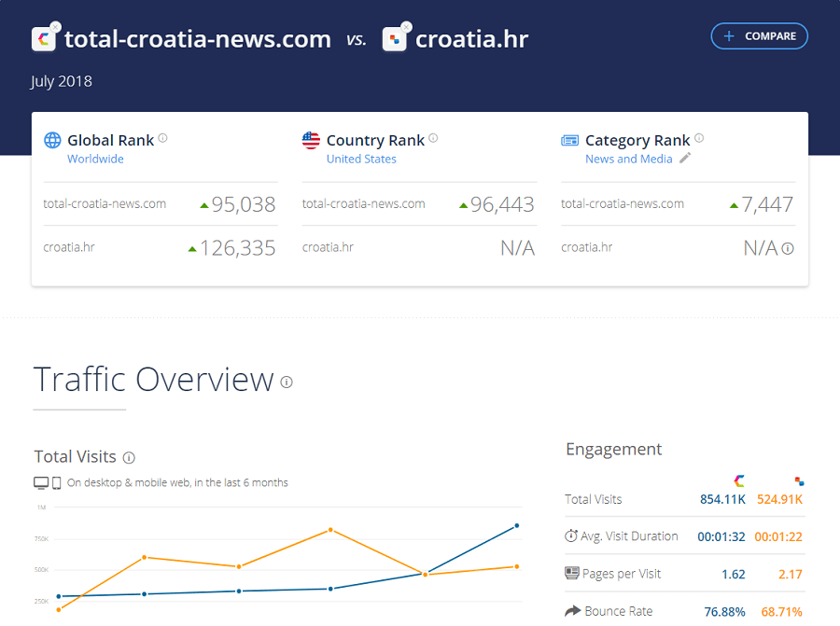Click the last blue data point on the chart
Viewport: 840px width, 626px height.
click(516, 526)
